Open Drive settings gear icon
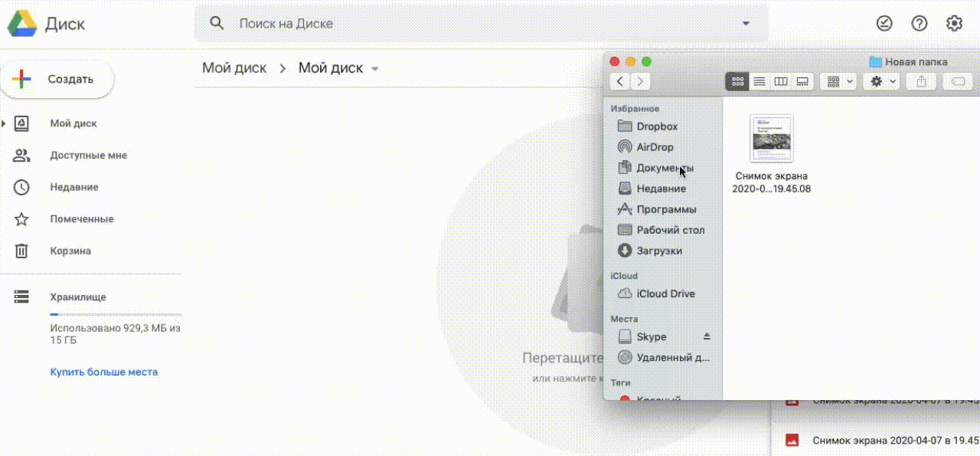The height and width of the screenshot is (456, 980). coord(954,24)
